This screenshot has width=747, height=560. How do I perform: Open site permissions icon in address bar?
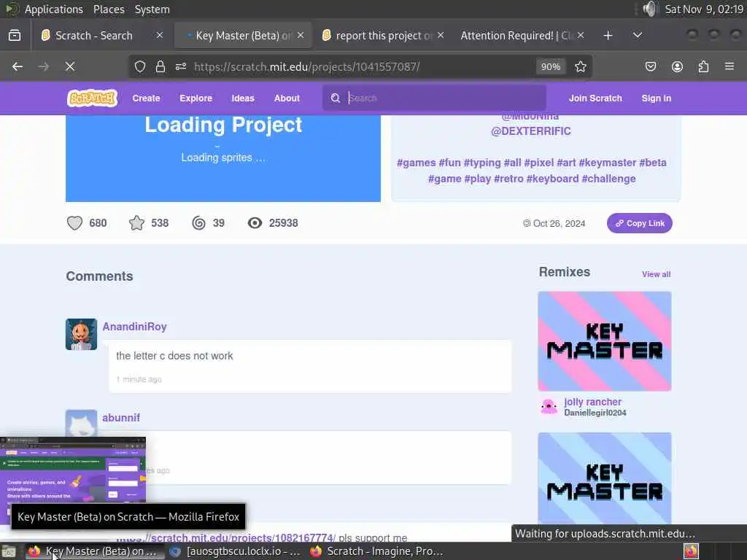point(181,66)
